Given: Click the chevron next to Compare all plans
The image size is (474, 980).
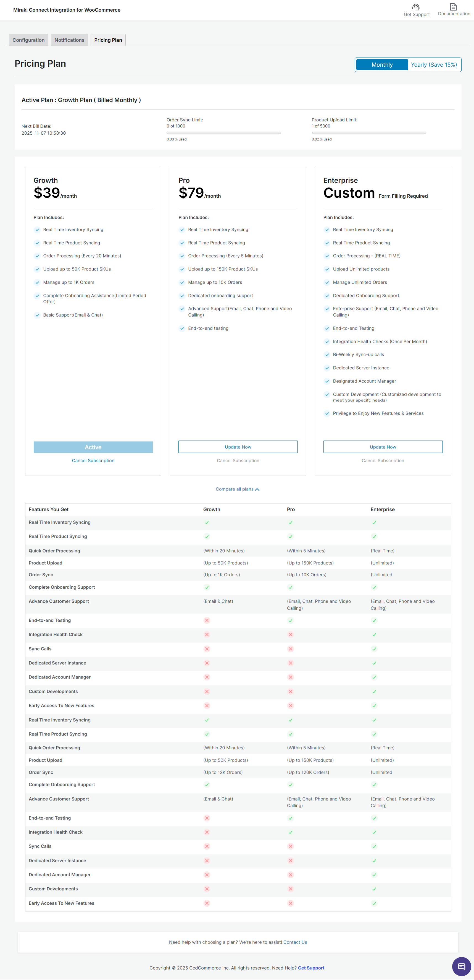Looking at the screenshot, I should pos(257,490).
